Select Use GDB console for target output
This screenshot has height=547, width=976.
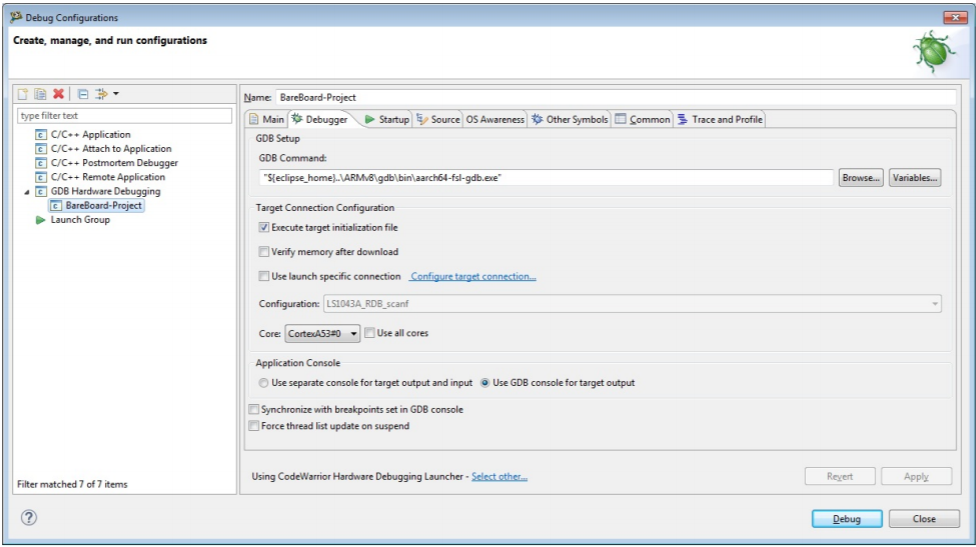click(485, 383)
